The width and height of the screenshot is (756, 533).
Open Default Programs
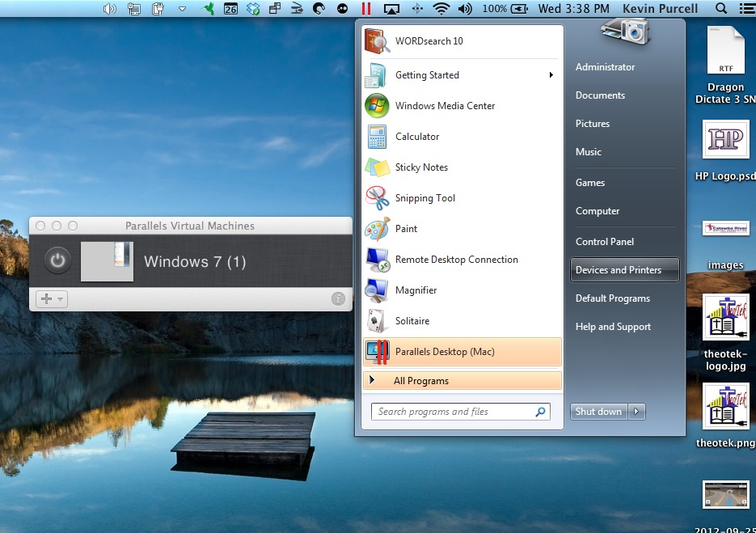[x=612, y=298]
